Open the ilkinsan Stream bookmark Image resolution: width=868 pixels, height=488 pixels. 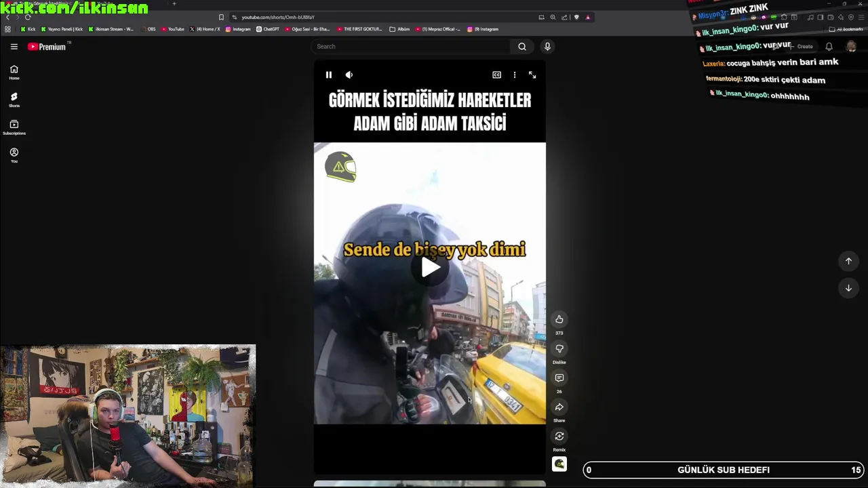pos(111,29)
